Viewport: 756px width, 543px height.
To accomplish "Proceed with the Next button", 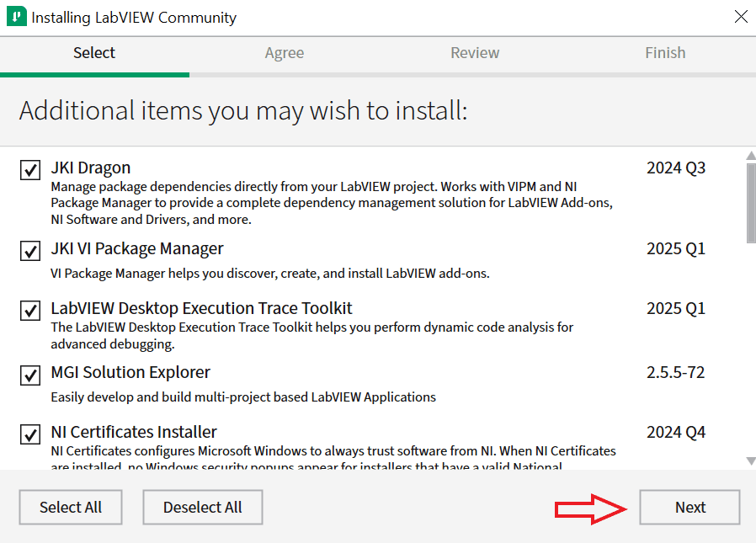I will click(689, 508).
